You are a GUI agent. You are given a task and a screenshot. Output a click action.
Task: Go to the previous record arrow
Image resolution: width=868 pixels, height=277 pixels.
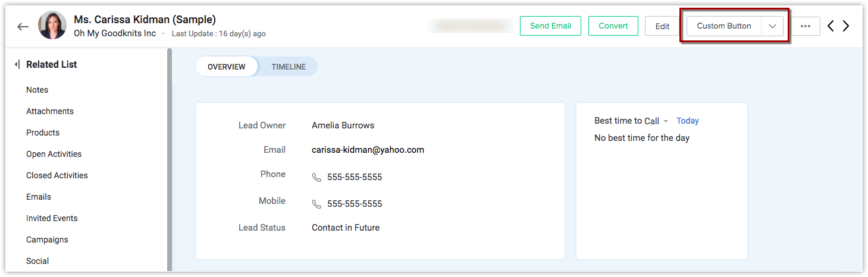(x=831, y=26)
